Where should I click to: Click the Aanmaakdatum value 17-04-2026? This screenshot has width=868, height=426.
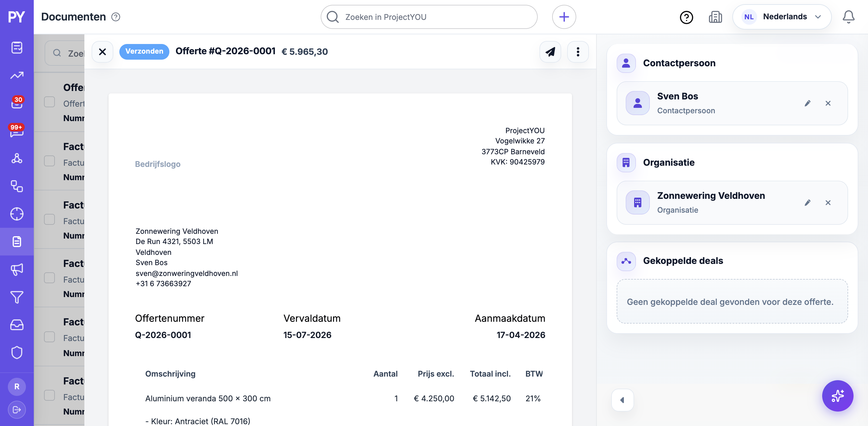click(520, 335)
